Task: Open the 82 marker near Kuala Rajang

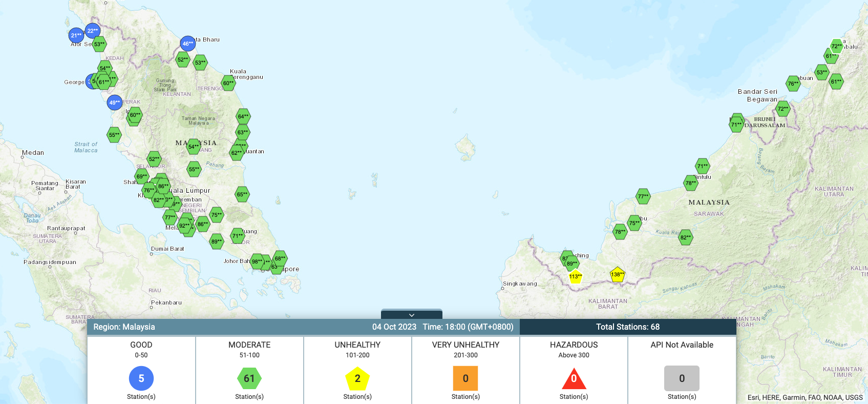Action: 686,237
